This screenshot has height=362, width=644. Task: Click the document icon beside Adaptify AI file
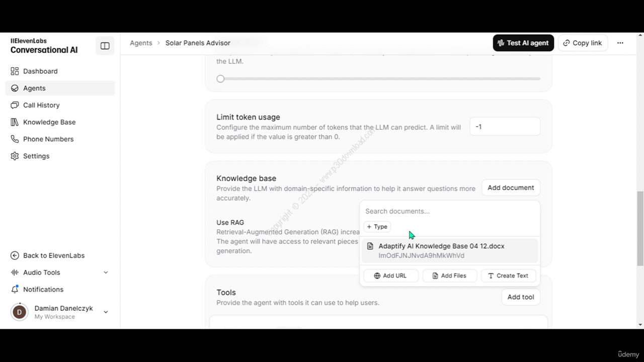point(370,246)
